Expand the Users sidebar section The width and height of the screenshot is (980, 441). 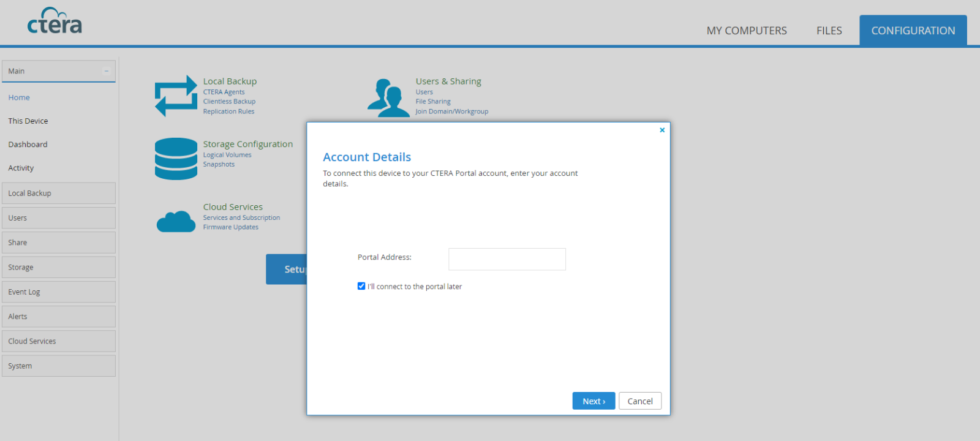click(x=59, y=218)
